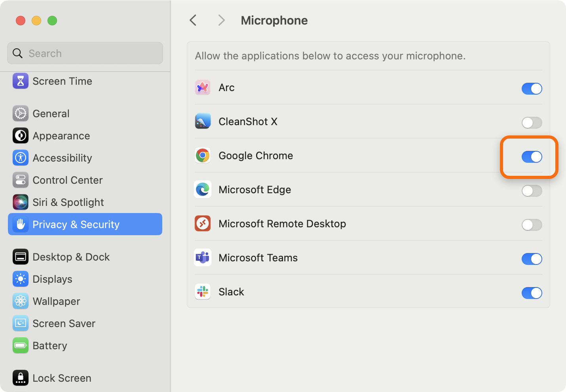
Task: Click the Arc app icon
Action: click(x=203, y=87)
